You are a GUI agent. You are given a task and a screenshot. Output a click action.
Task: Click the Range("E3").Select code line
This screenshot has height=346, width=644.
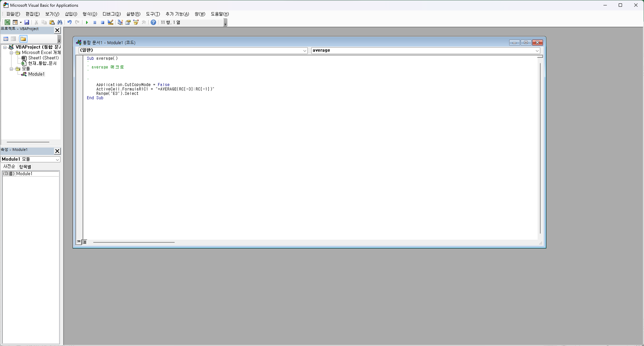[x=117, y=94]
